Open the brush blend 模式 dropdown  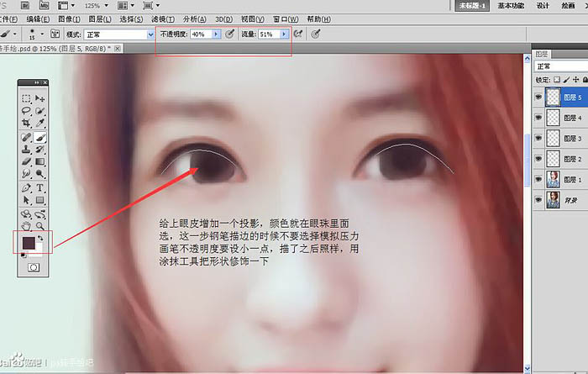[148, 34]
